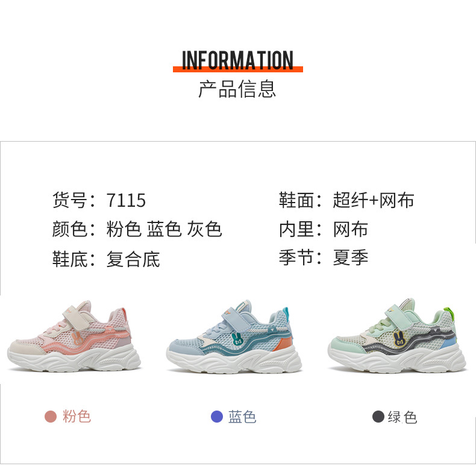Click the bunny logo on pink shoe
Screen dimensions: 476x466
(x=77, y=338)
